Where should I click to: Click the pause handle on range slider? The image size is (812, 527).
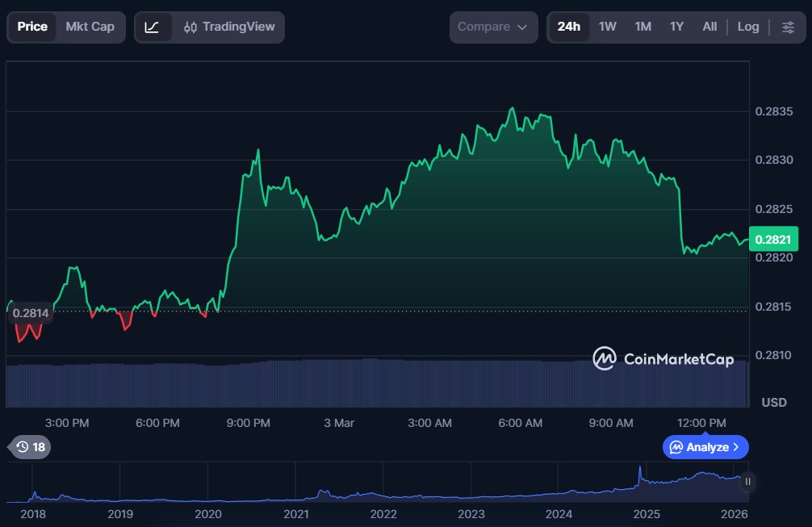748,482
